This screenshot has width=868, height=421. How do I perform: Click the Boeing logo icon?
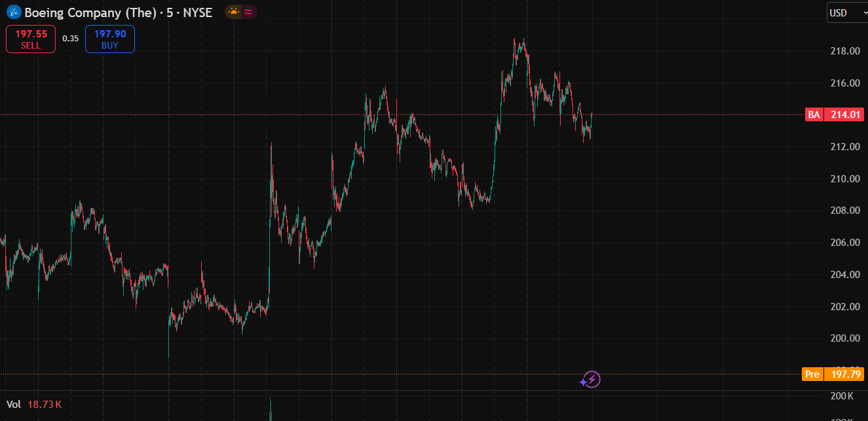14,12
